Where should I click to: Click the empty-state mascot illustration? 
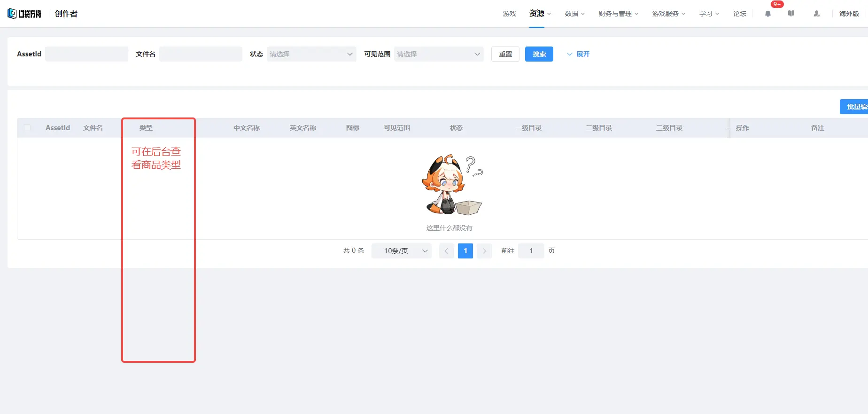[x=452, y=185]
